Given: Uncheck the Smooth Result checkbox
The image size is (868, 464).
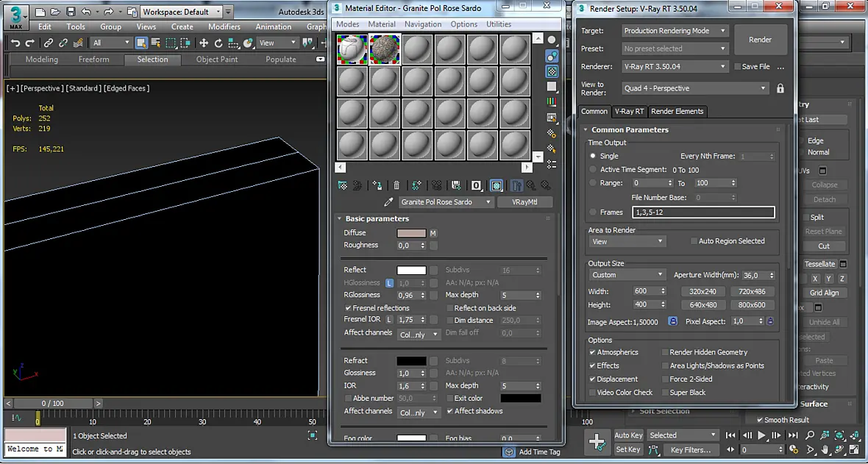Looking at the screenshot, I should (760, 420).
